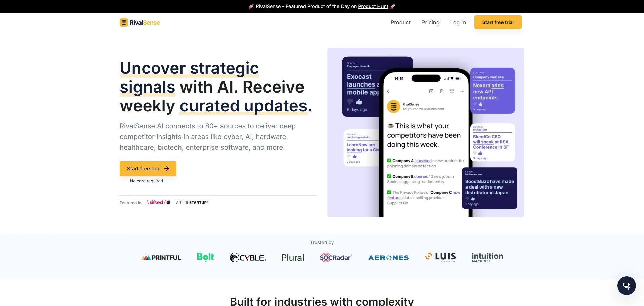This screenshot has height=306, width=644.
Task: Click the RivalSense logo in the header
Action: point(140,23)
